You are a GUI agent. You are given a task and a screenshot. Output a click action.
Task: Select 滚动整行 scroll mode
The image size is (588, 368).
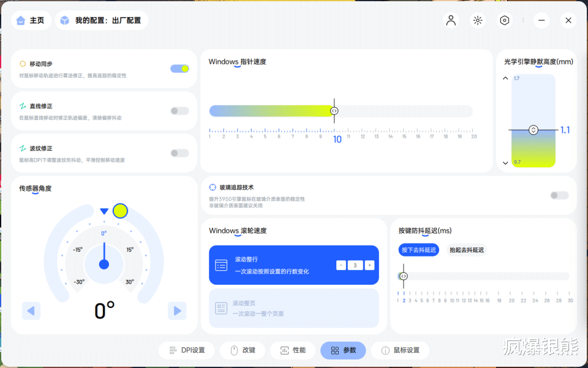[x=294, y=265]
